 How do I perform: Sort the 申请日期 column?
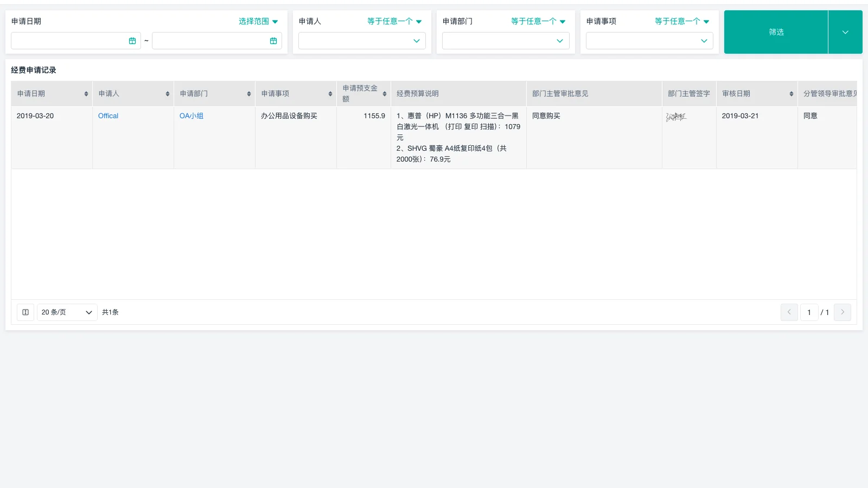pos(87,93)
